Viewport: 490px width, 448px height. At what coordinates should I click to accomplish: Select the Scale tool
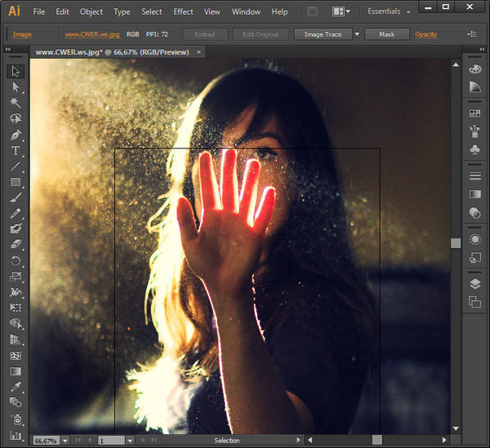16,277
